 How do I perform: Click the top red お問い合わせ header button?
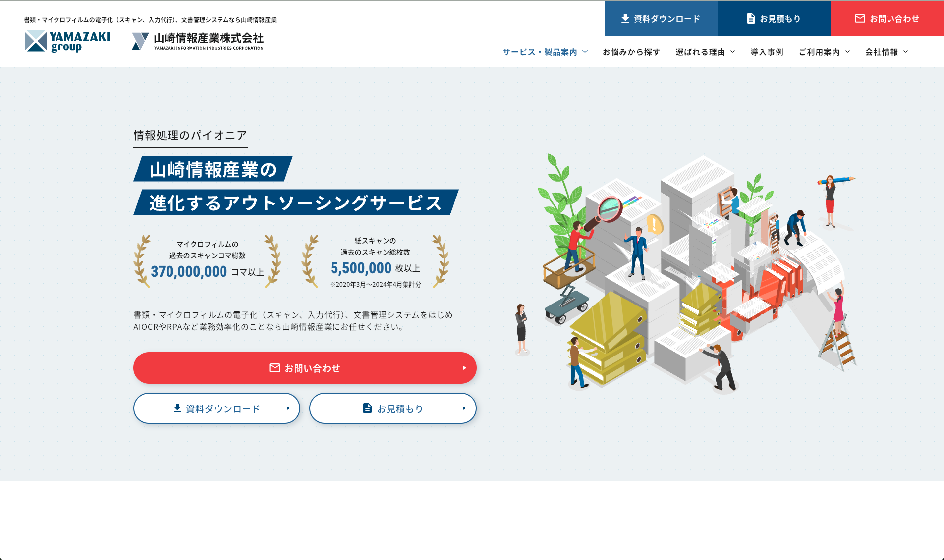tap(888, 19)
